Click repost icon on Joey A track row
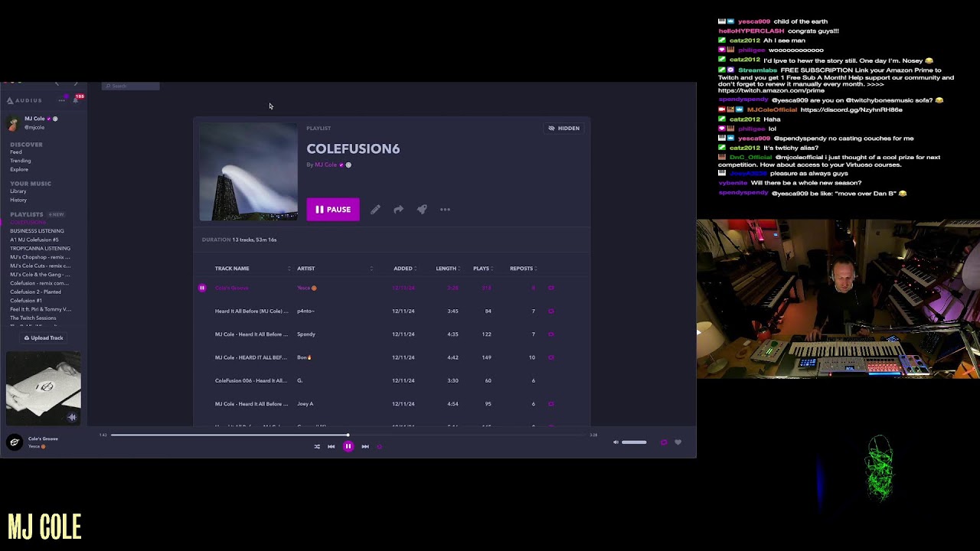 551,404
